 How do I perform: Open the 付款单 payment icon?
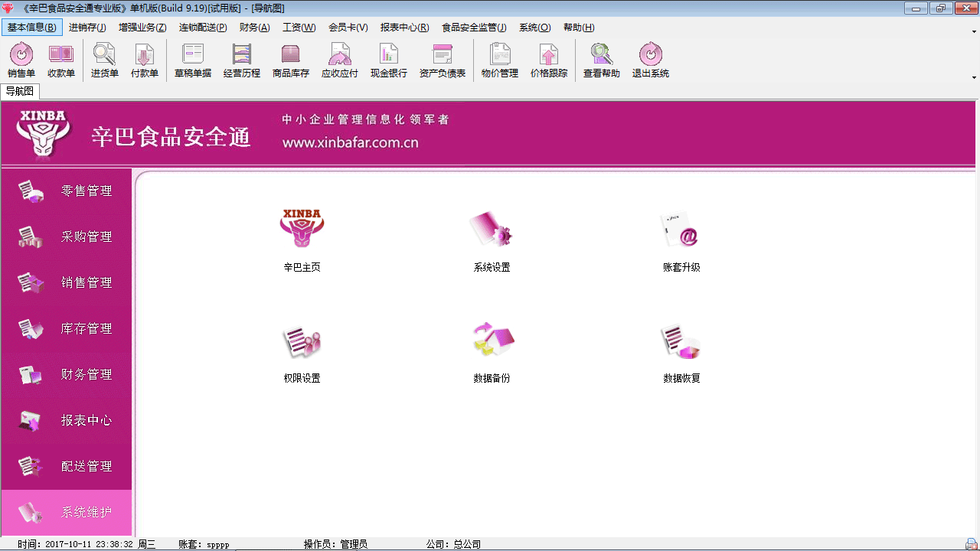(144, 60)
